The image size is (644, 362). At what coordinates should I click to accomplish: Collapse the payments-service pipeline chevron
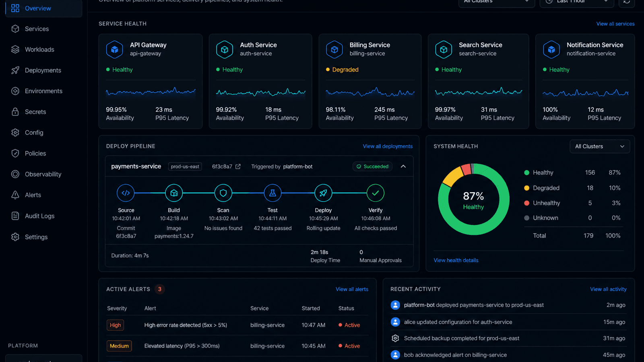point(403,167)
